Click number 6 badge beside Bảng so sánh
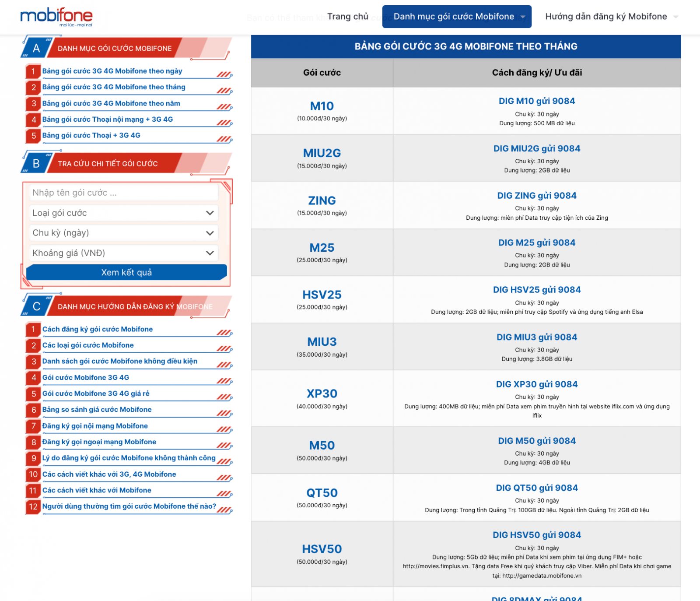This screenshot has width=700, height=601. click(x=33, y=410)
